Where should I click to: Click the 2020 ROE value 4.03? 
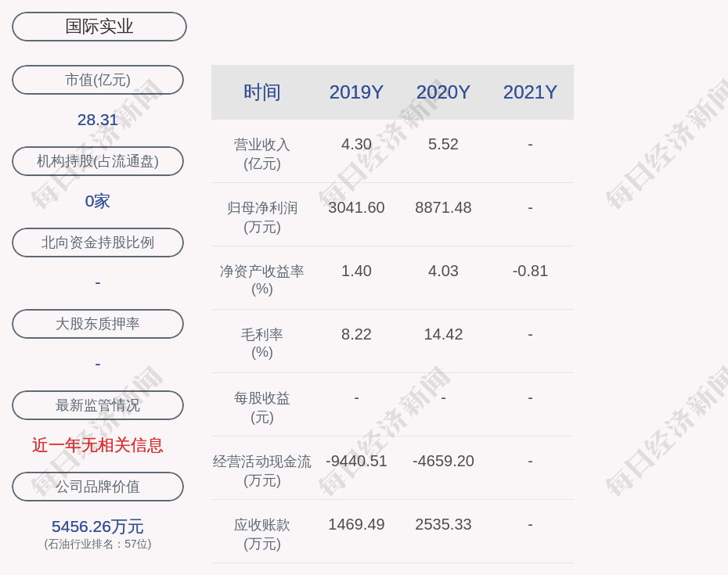(443, 271)
